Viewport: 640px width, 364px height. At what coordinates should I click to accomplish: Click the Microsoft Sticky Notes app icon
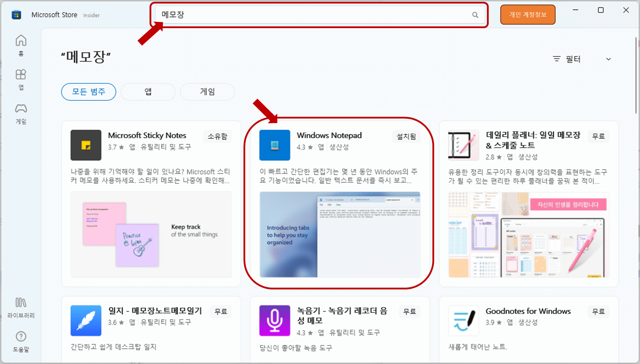coord(86,145)
